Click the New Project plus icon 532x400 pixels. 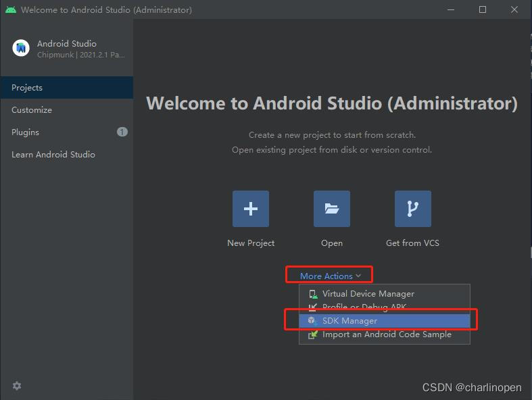(x=251, y=209)
